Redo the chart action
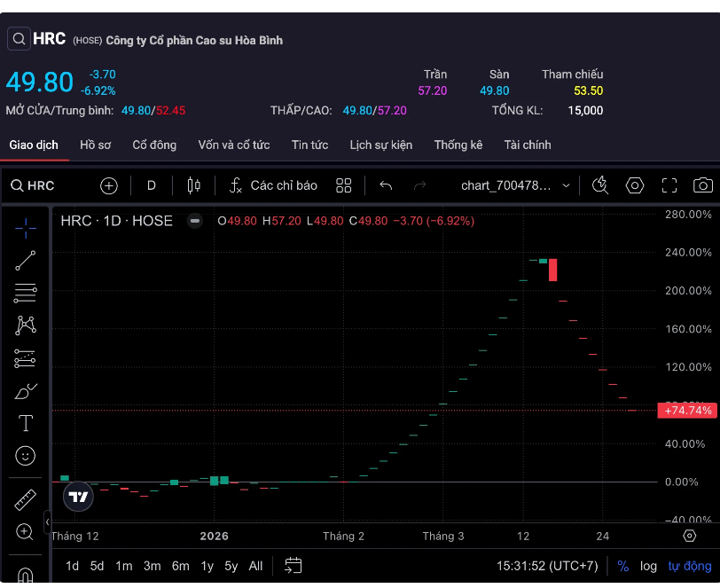This screenshot has width=720, height=588. click(419, 185)
